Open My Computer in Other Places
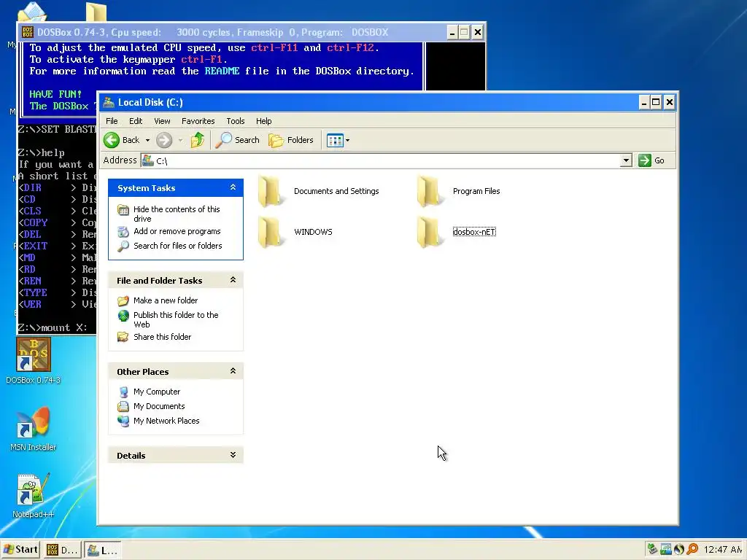The width and height of the screenshot is (747, 560). coord(157,392)
